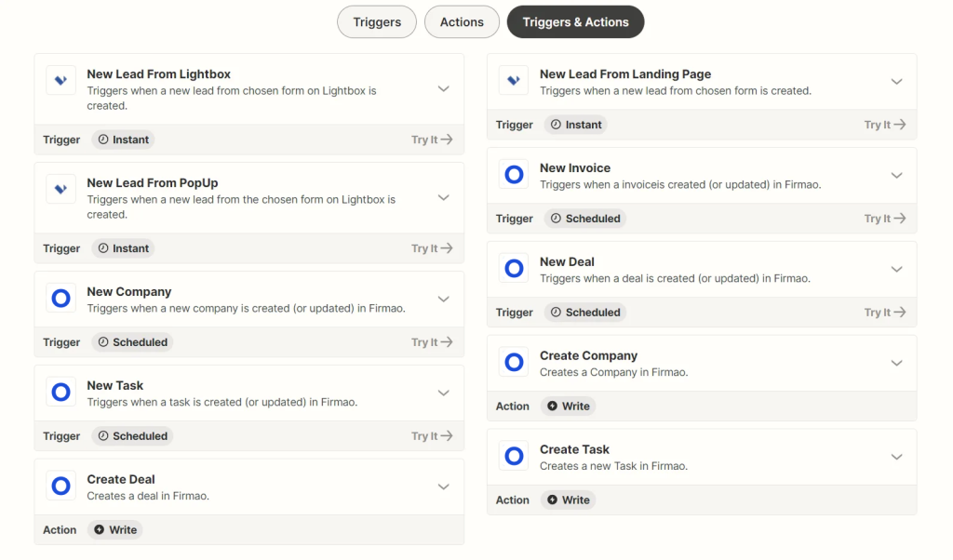The height and width of the screenshot is (560, 953).
Task: Expand the Create Company action chevron
Action: coord(896,363)
